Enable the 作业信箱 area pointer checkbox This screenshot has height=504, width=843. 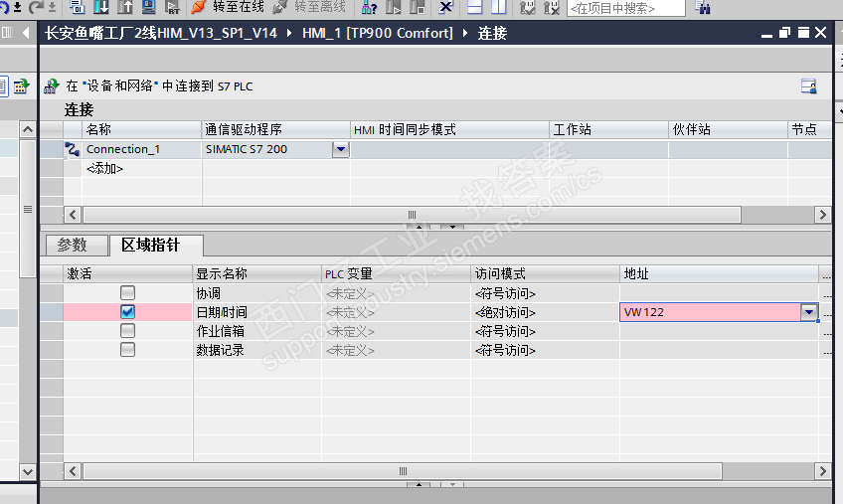pos(127,331)
